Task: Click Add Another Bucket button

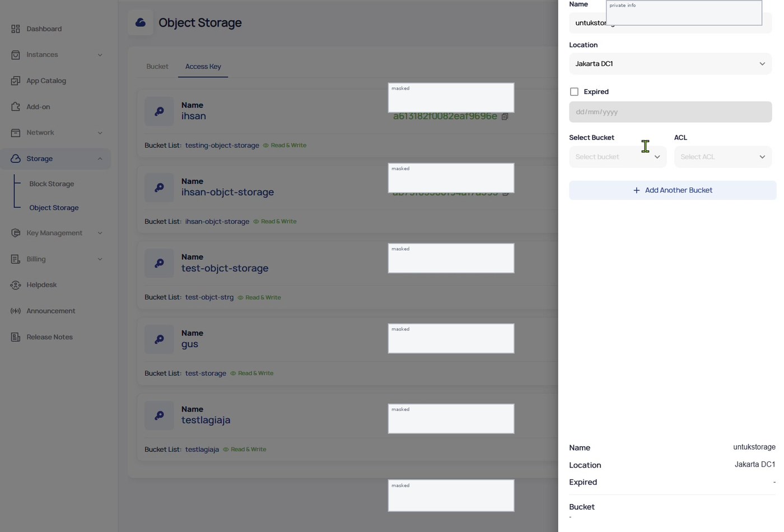Action: (673, 190)
